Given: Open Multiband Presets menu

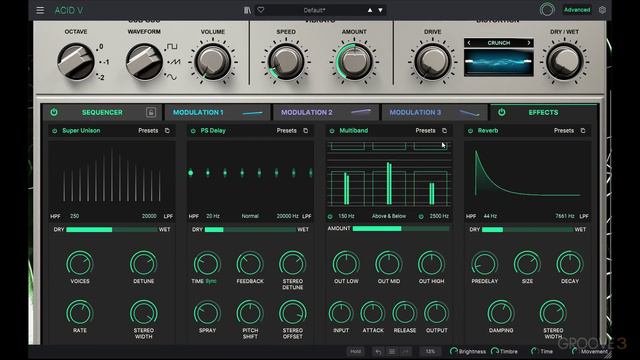Looking at the screenshot, I should coord(425,131).
